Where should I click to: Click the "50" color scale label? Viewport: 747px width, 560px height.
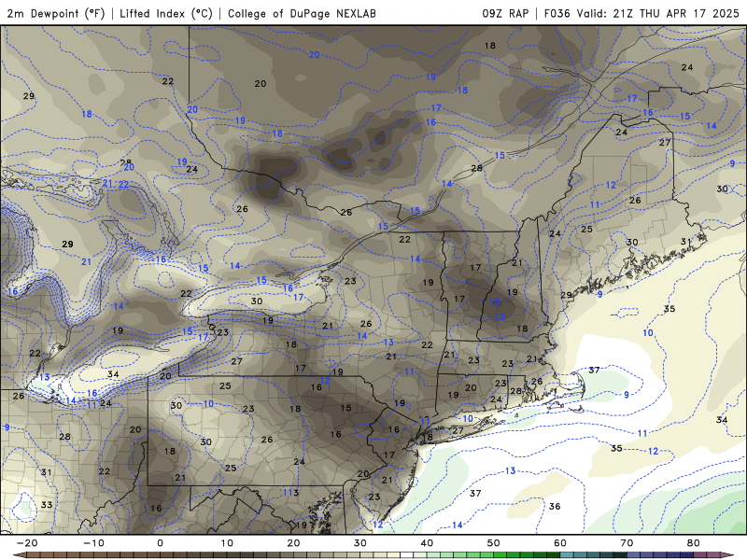tap(494, 543)
